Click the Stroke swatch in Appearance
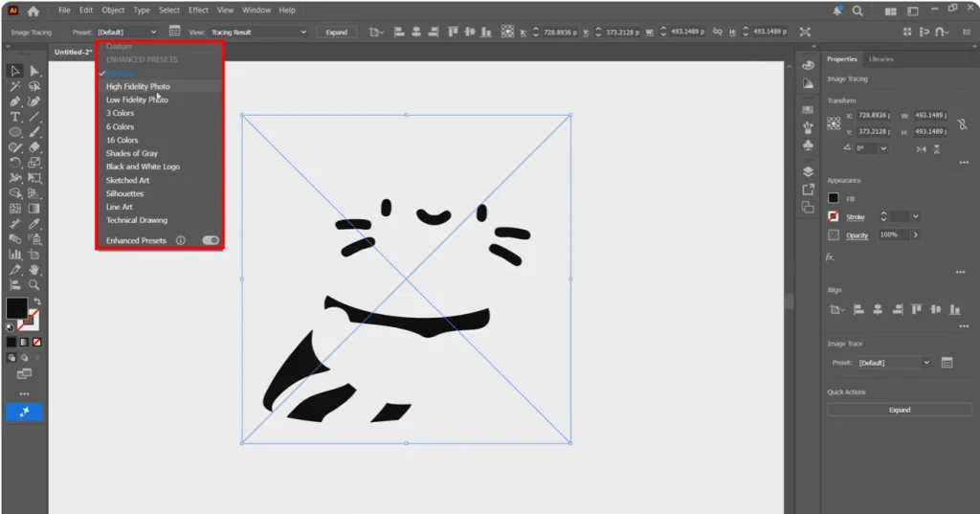 point(834,216)
